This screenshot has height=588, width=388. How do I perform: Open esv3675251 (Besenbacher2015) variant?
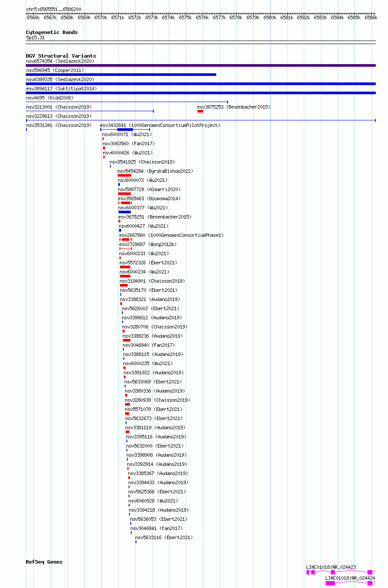coord(155,217)
